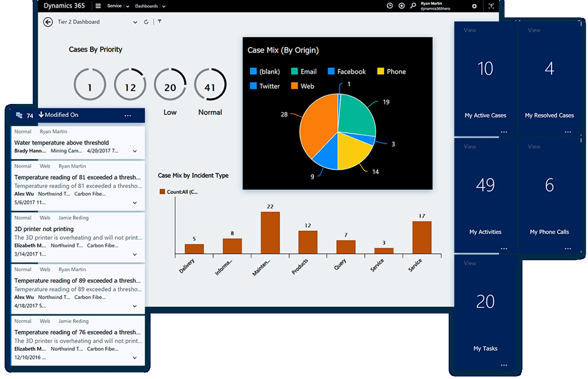Click the Facebook legend color swatch

pyautogui.click(x=331, y=71)
